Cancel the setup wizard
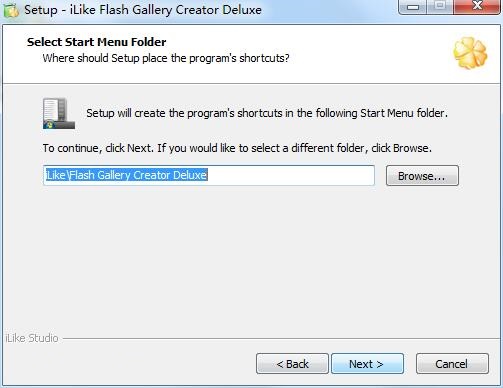Image resolution: width=503 pixels, height=388 pixels. click(x=452, y=364)
